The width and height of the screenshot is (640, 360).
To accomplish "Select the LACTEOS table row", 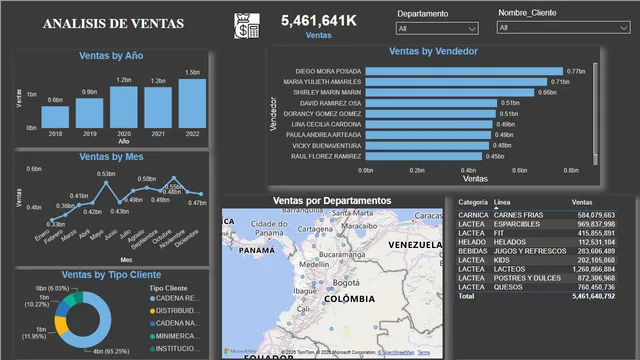I will [536, 269].
